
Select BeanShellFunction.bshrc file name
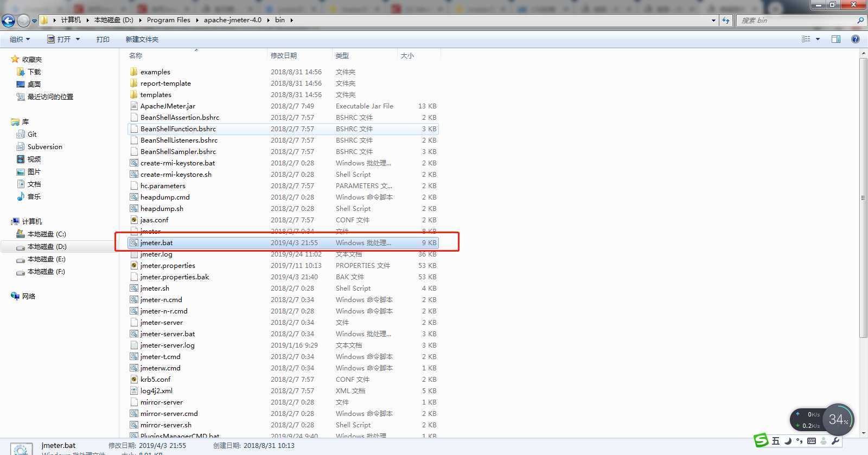(x=178, y=129)
